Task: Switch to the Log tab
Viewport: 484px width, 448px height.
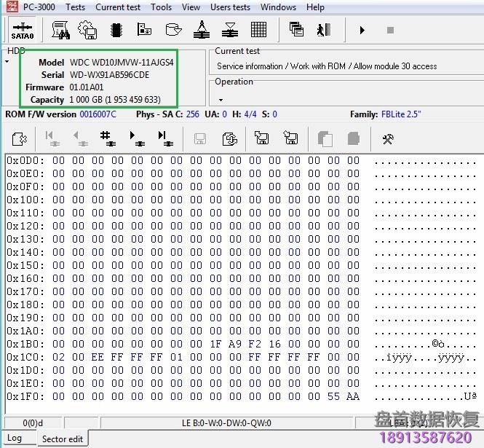Action: (15, 438)
